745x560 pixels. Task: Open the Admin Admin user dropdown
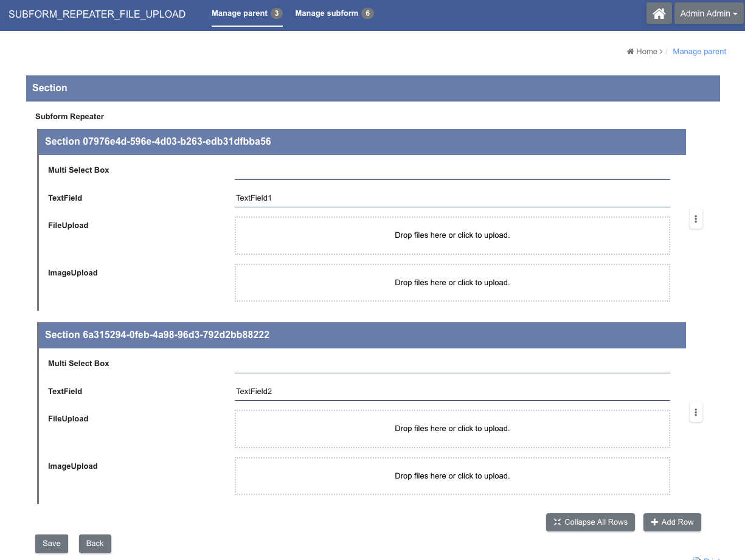709,13
